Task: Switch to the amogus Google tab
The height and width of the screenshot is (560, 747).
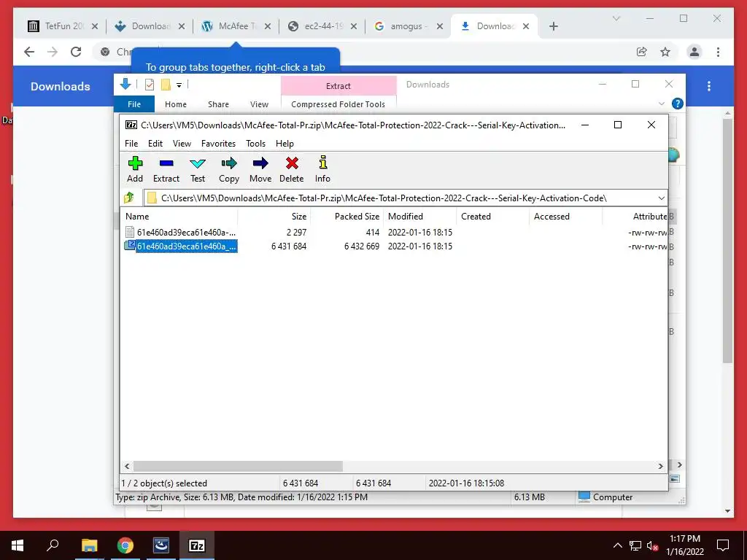Action: pos(409,26)
